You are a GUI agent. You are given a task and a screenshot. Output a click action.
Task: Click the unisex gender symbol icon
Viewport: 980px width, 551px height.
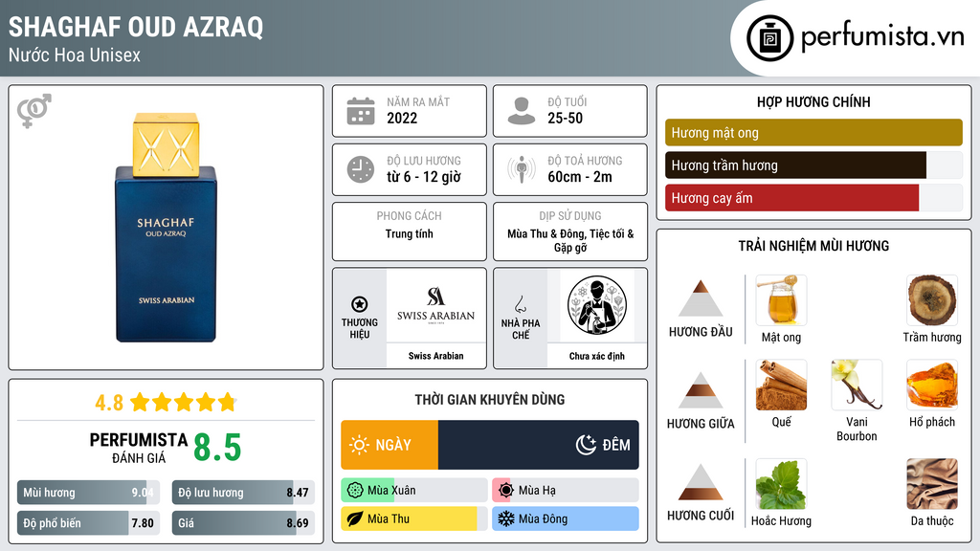tap(33, 111)
